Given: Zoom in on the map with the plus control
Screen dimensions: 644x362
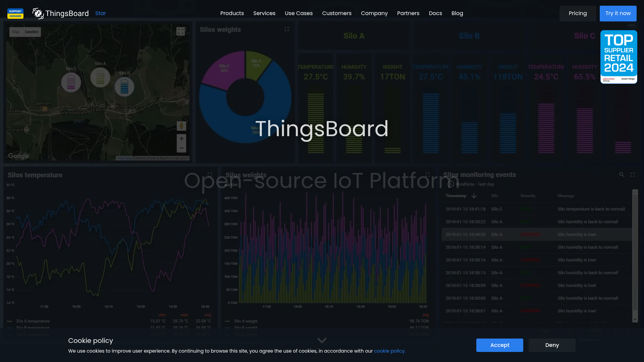Looking at the screenshot, I should coord(181,138).
